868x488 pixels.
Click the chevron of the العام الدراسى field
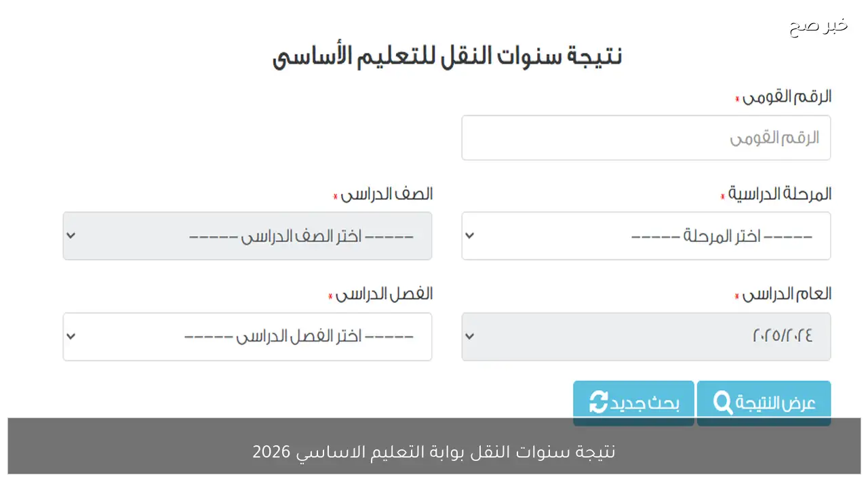470,336
